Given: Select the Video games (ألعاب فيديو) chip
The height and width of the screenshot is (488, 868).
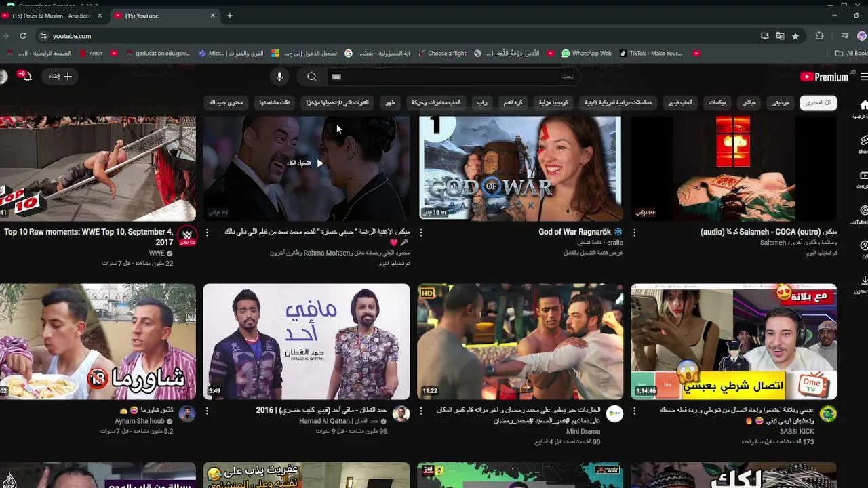Looking at the screenshot, I should coord(680,102).
